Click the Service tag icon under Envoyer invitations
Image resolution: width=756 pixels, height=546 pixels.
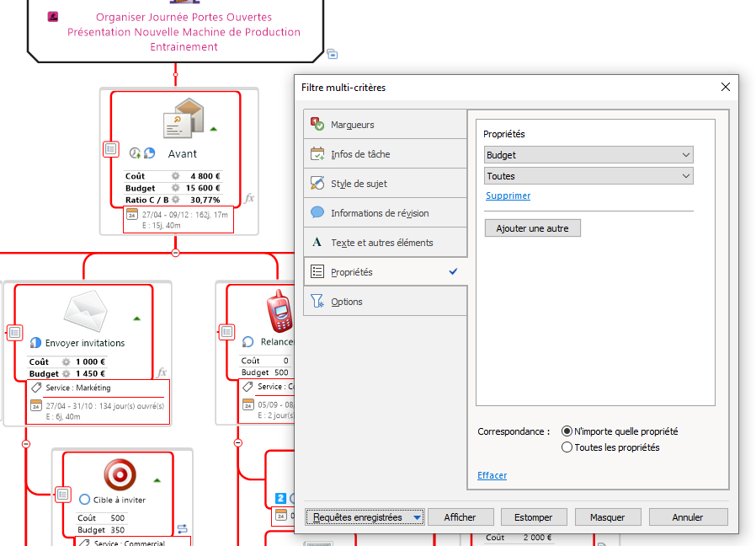(36, 388)
